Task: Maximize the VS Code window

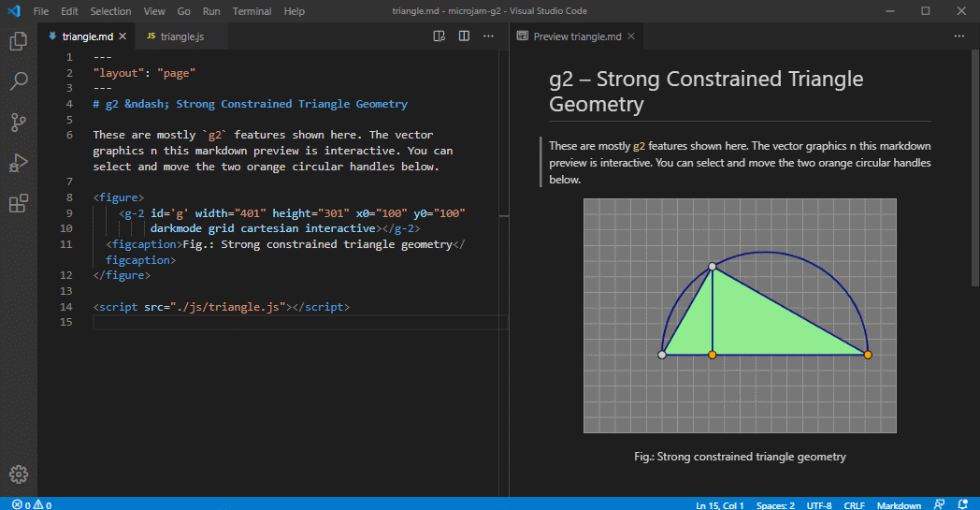Action: tap(926, 10)
